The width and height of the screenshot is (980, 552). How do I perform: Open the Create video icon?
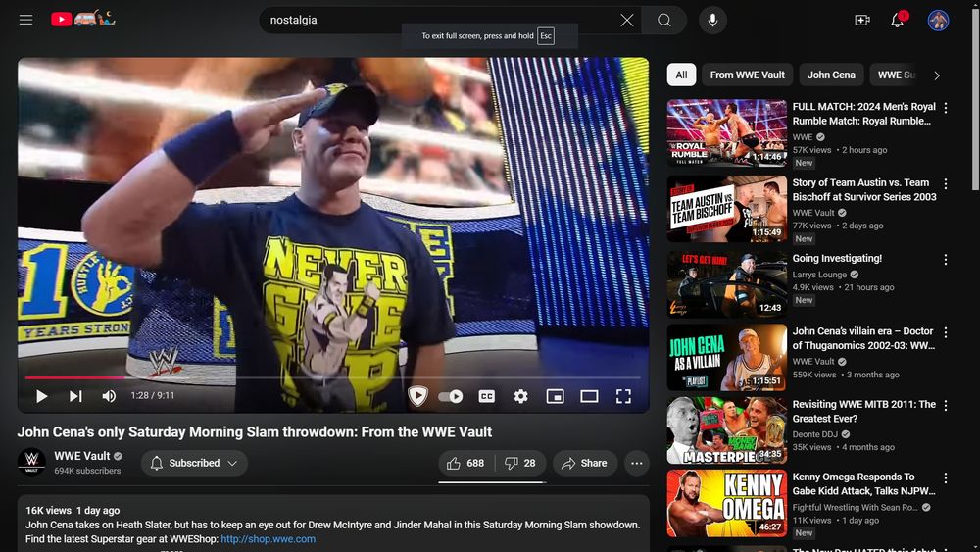tap(862, 20)
